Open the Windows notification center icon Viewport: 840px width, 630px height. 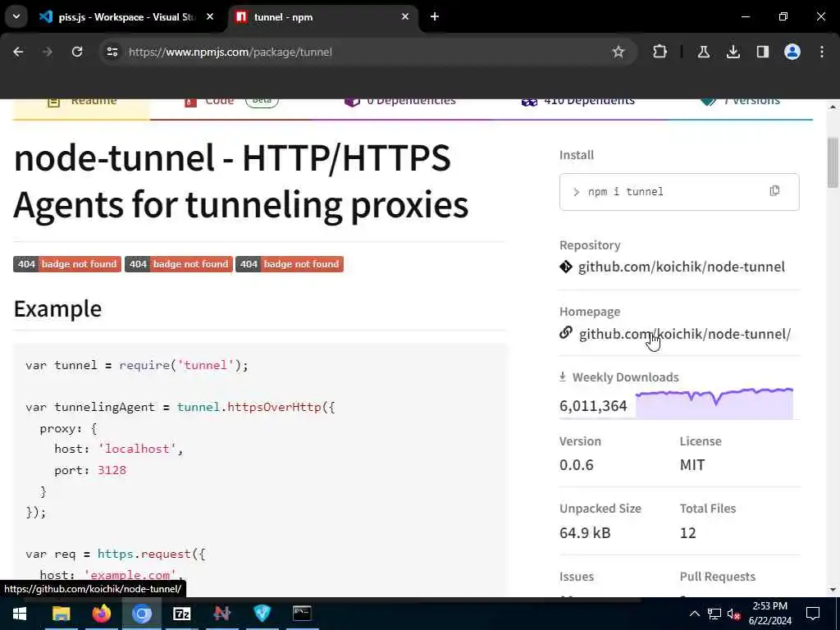(813, 614)
